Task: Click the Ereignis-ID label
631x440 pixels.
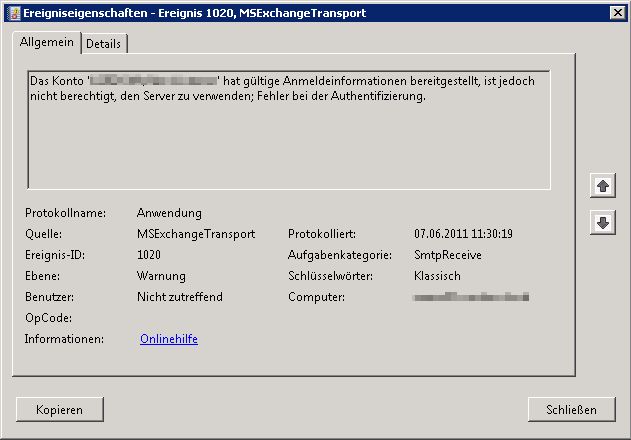Action: pos(55,255)
